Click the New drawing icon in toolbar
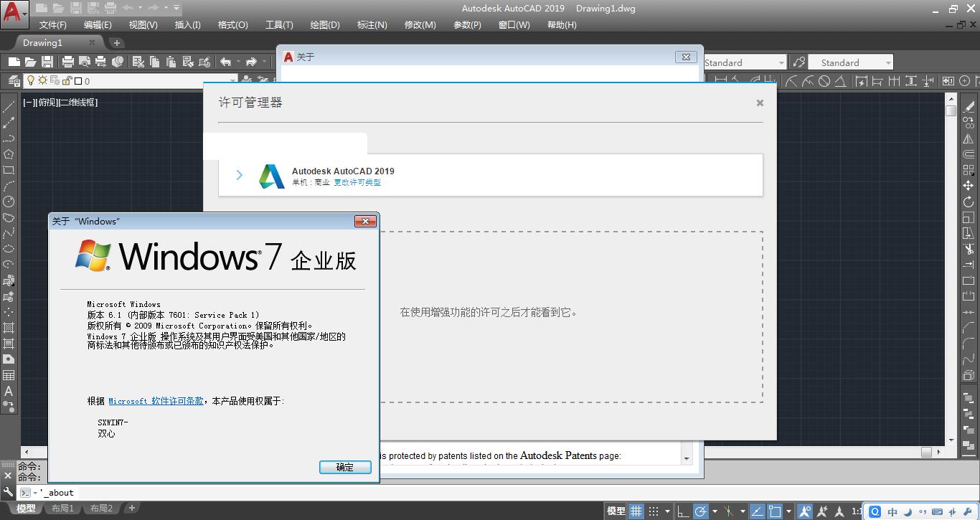 [14, 62]
